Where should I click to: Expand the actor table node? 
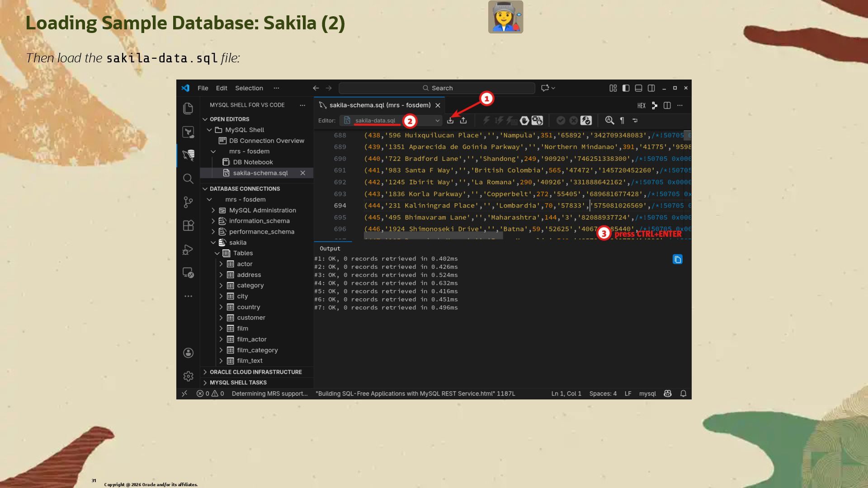[x=221, y=264]
